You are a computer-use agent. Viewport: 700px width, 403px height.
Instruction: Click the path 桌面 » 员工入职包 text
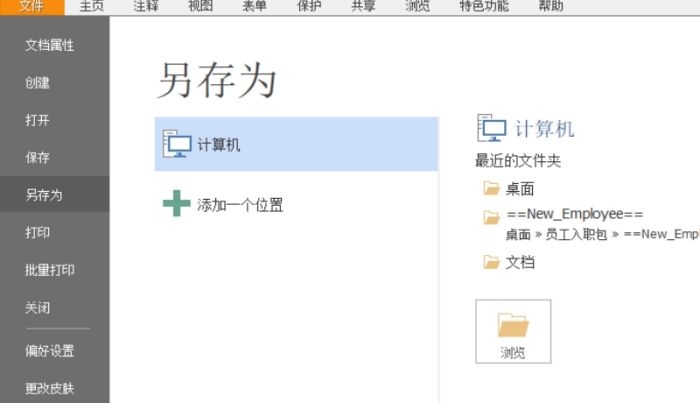[x=556, y=234]
